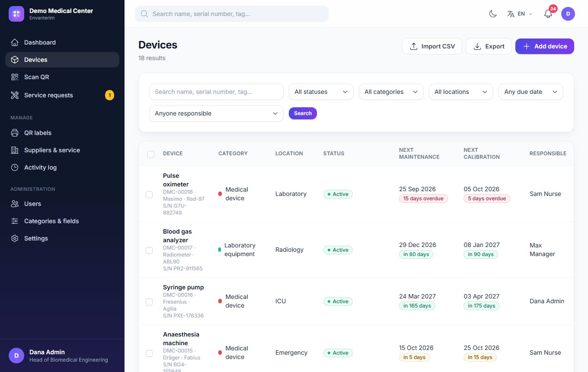The width and height of the screenshot is (588, 372).
Task: Open the Any due date dropdown
Action: (x=531, y=92)
